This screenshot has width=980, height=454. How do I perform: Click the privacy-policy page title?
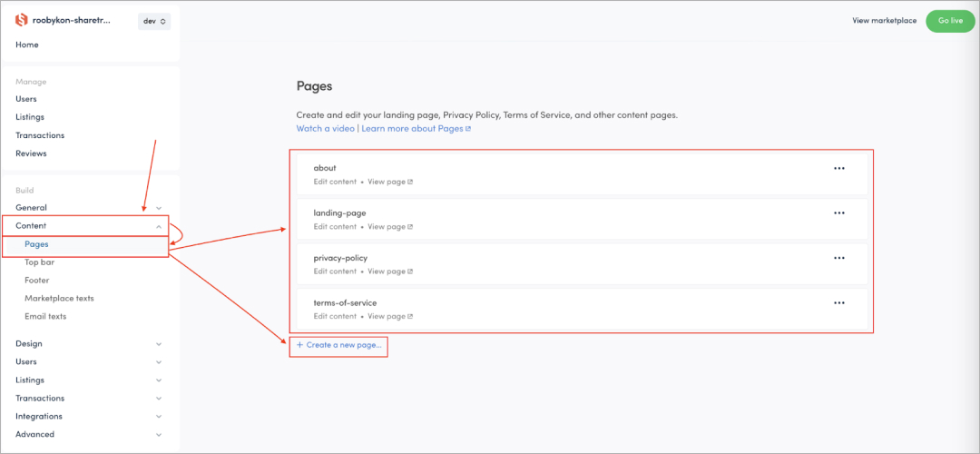coord(340,258)
